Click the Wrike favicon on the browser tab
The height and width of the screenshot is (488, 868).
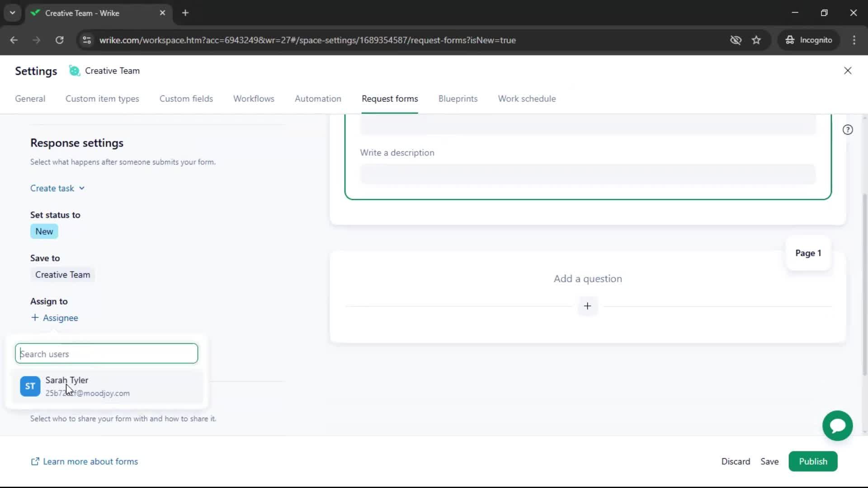(35, 13)
